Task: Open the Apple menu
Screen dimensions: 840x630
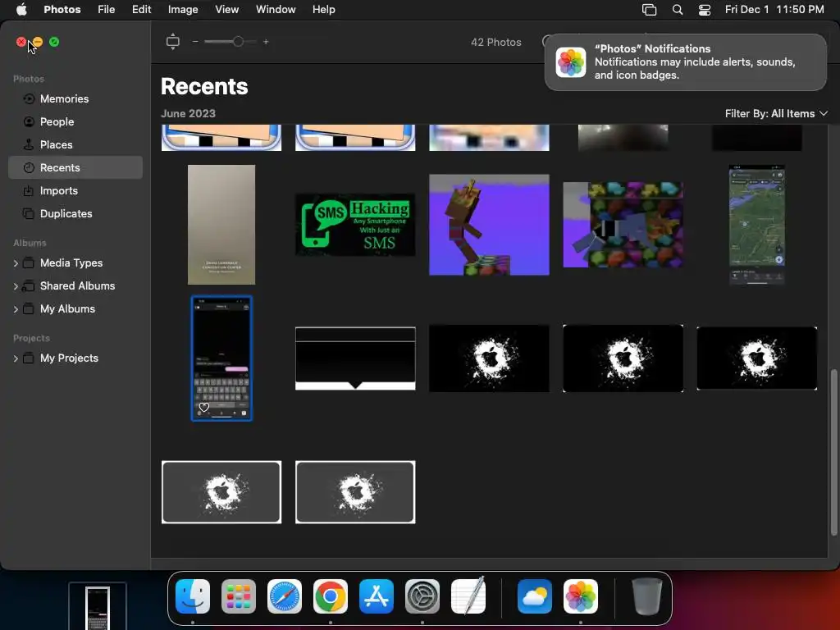Action: tap(21, 10)
